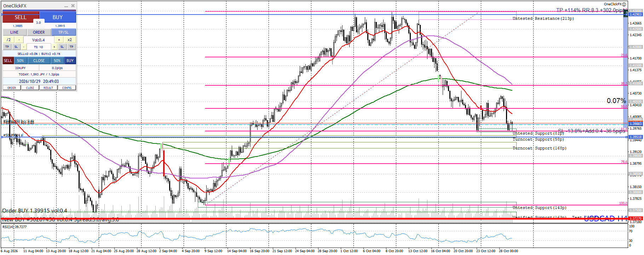Open the CONFIG tab
Image resolution: width=644 pixels, height=255 pixels.
coord(67,88)
